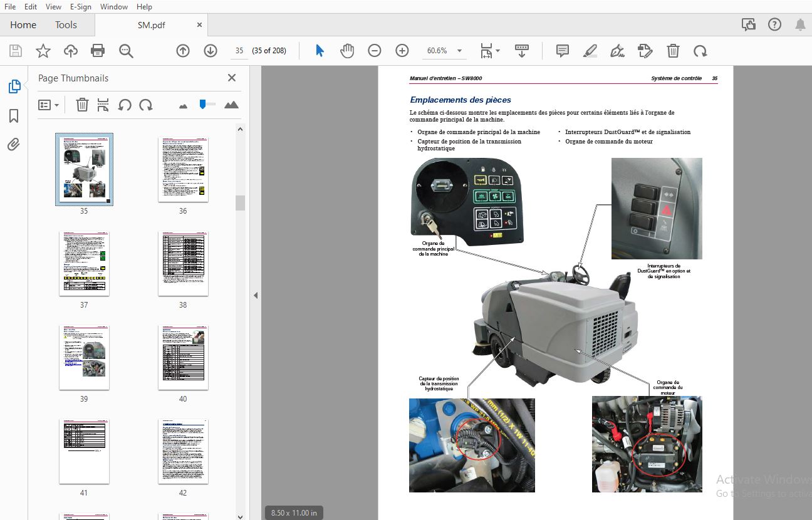Open the Help menu
This screenshot has width=812, height=520.
tap(144, 7)
